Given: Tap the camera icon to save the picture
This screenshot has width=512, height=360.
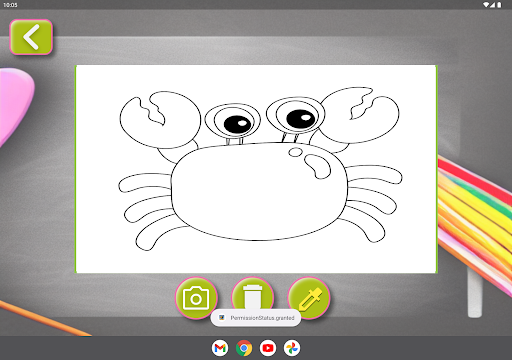Looking at the screenshot, I should tap(196, 298).
